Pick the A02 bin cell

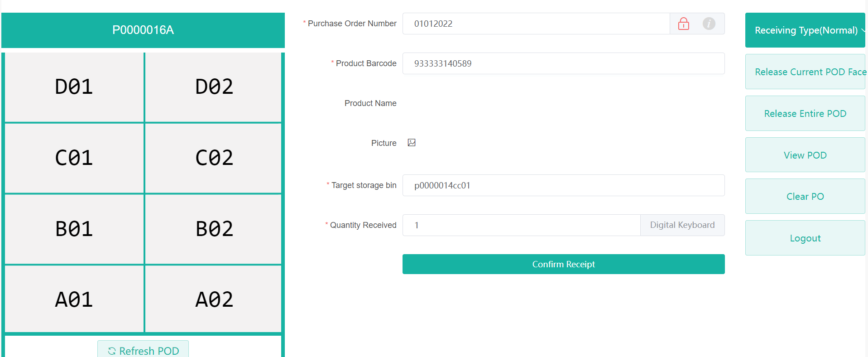click(214, 299)
